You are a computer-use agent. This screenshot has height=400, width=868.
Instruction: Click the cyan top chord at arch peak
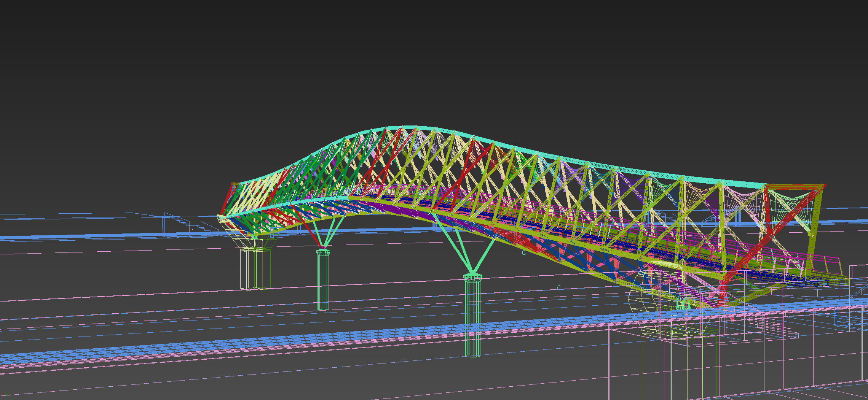(x=409, y=128)
